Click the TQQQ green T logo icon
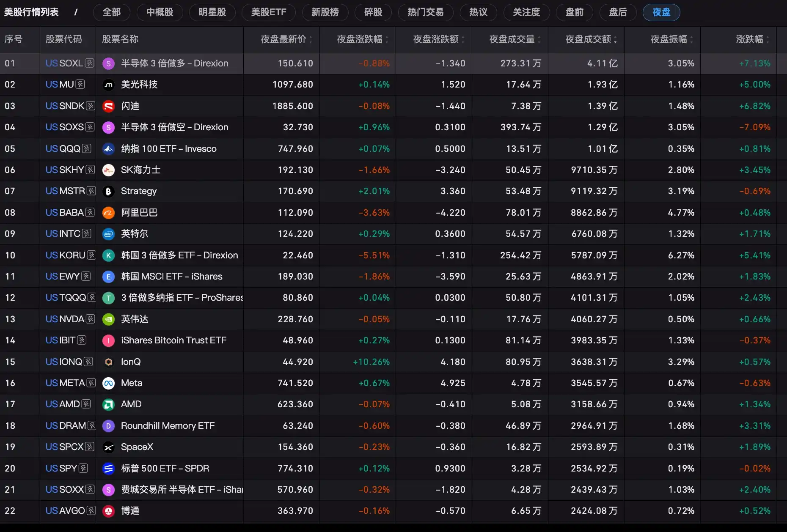The image size is (787, 532). point(109,298)
